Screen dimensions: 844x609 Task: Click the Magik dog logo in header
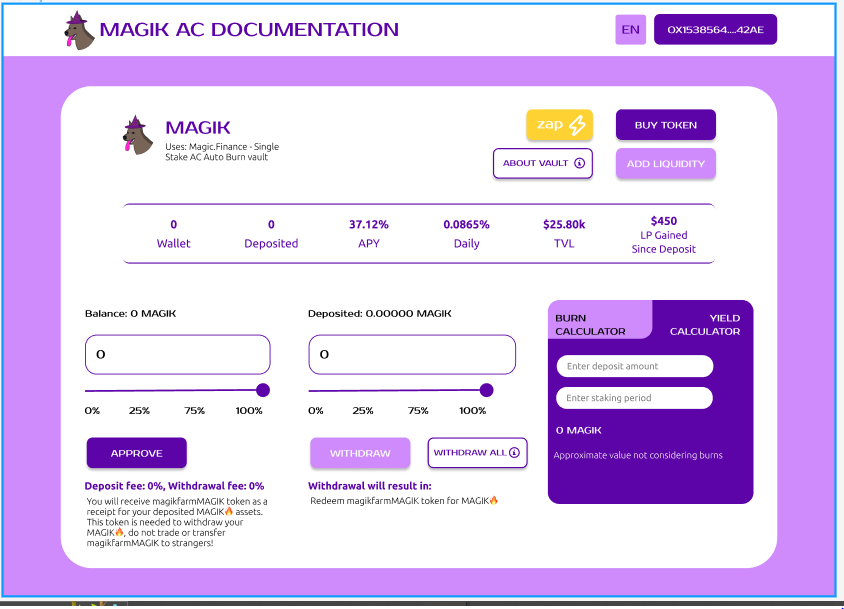pos(80,31)
